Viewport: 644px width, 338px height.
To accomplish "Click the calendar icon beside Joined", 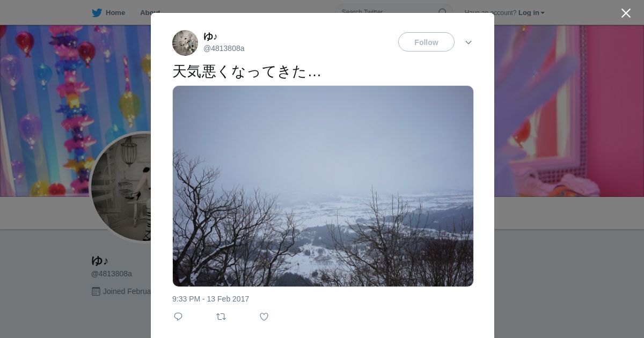I will (x=96, y=291).
